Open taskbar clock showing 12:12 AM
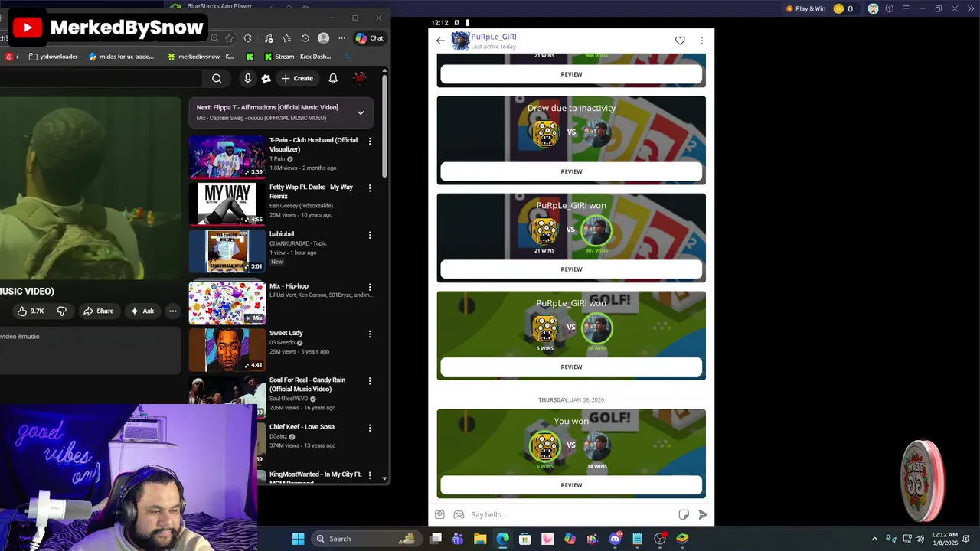This screenshot has height=551, width=980. click(x=945, y=539)
